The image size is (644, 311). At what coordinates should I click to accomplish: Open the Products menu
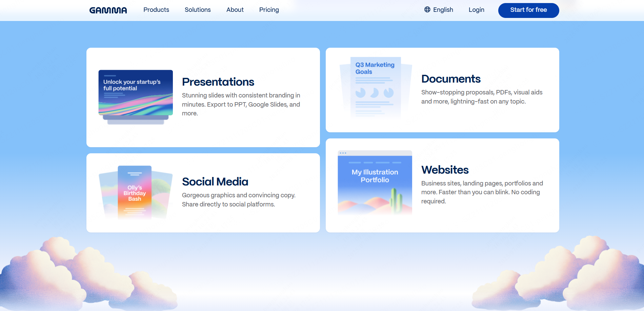[156, 10]
